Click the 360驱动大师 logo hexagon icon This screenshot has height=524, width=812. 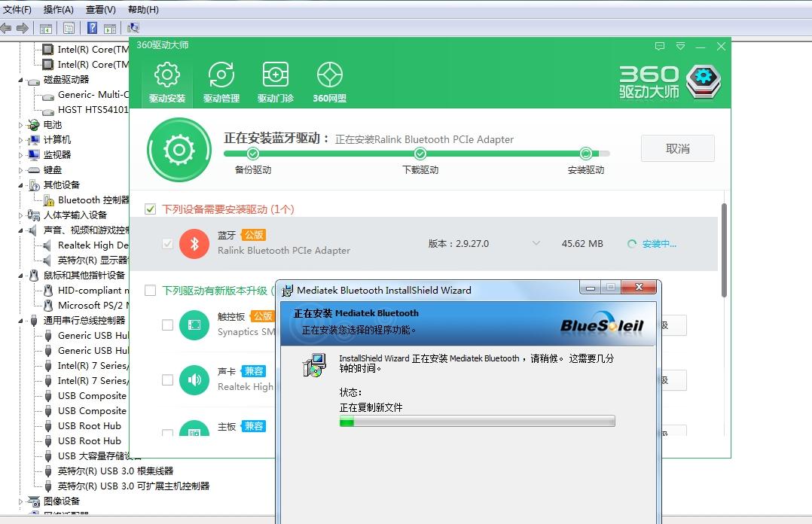tap(704, 81)
